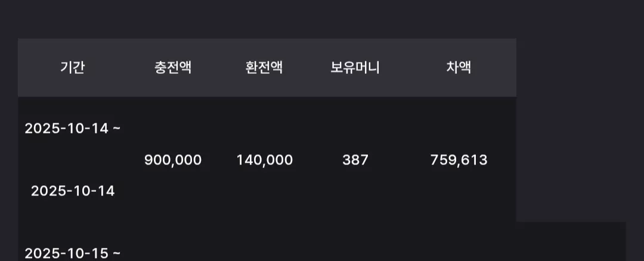The image size is (644, 261).
Task: Click the digits 900 in the 충전액 value
Action: point(156,160)
